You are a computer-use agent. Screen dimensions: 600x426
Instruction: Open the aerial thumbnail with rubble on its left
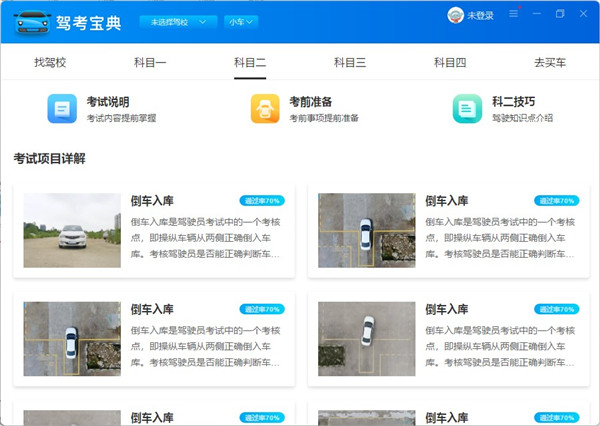(367, 339)
